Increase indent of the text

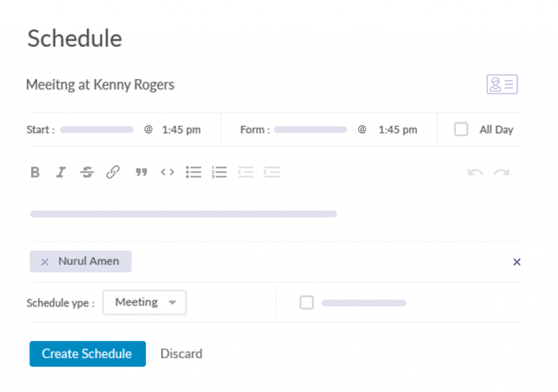click(271, 173)
